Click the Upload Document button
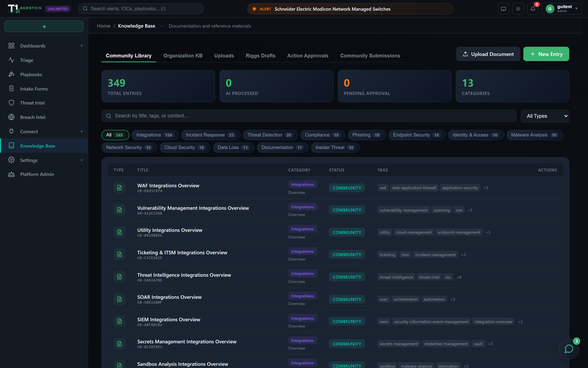Viewport: 588px width, 368px height. coord(488,54)
